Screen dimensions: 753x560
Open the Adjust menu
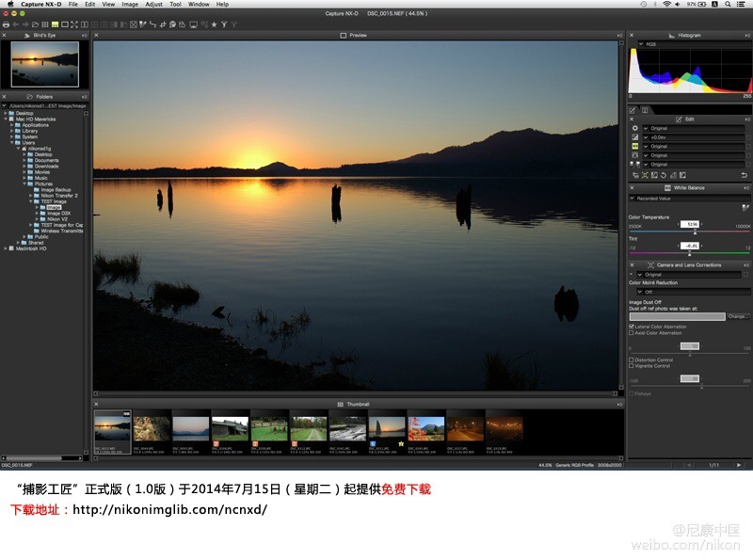tap(153, 4)
